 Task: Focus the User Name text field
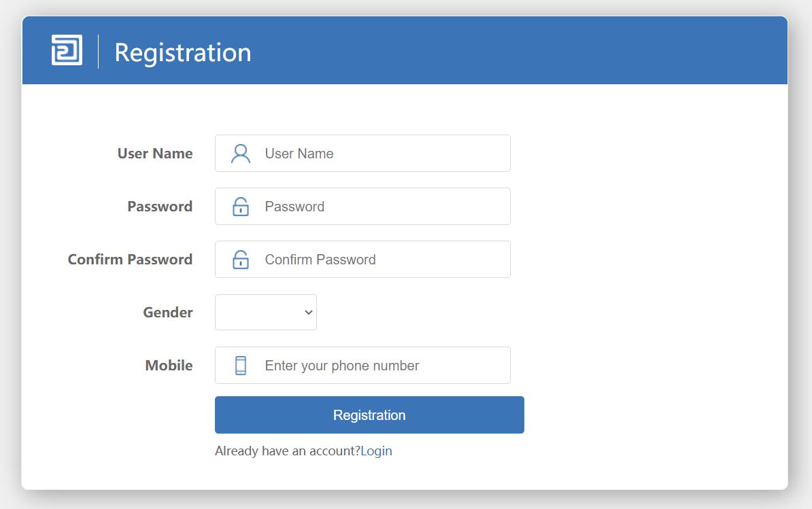381,154
